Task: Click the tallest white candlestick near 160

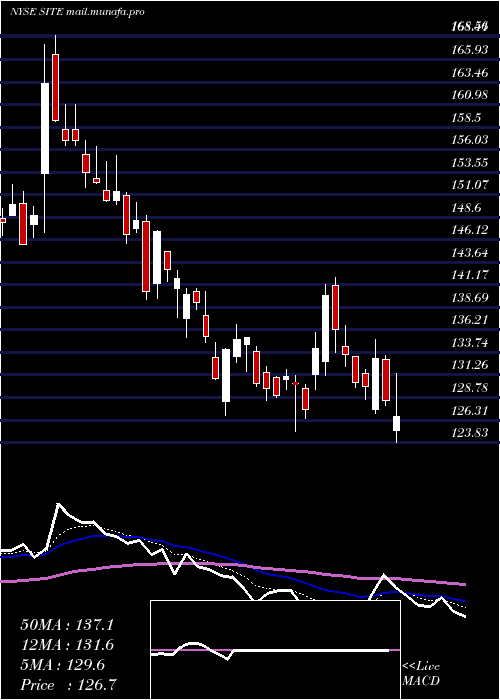Action: [x=45, y=128]
